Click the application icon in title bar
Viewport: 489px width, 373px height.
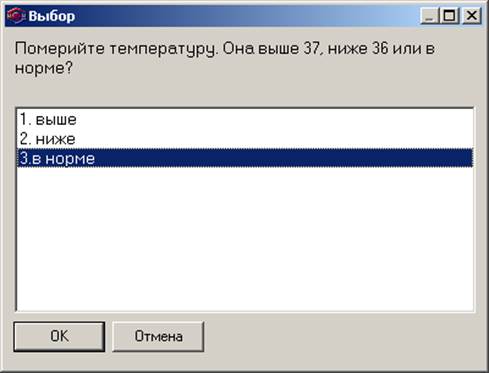(16, 16)
